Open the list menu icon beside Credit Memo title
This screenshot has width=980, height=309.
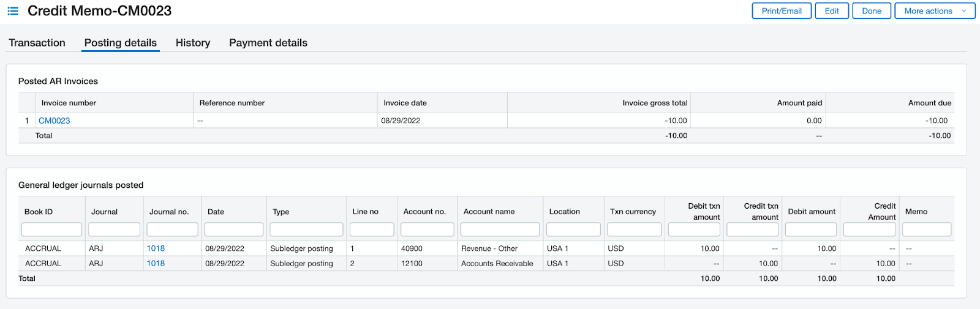pos(13,11)
